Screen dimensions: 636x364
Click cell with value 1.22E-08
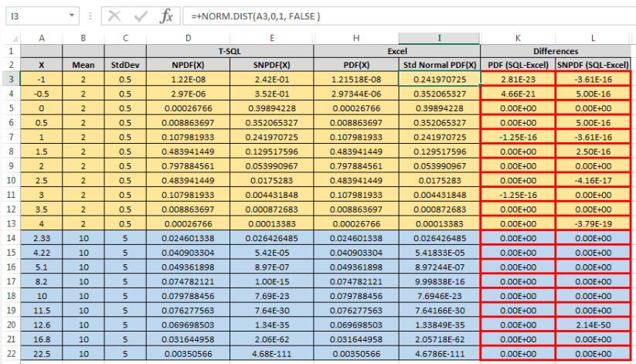pyautogui.click(x=189, y=79)
